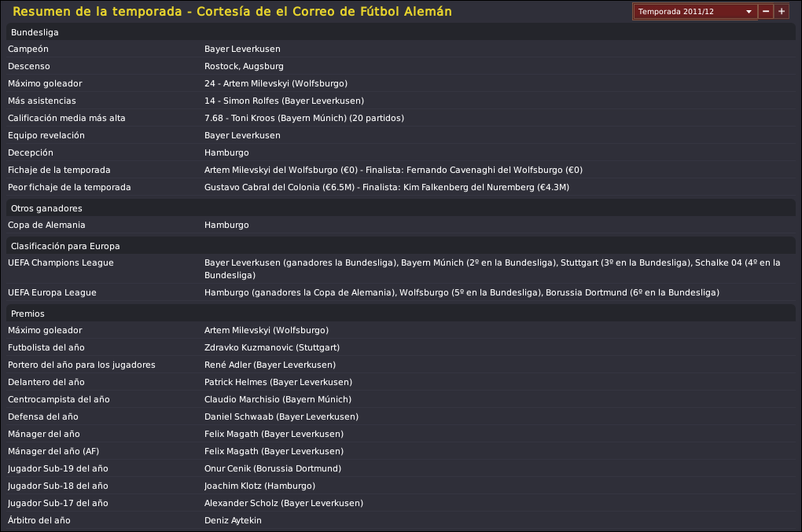Open the Temporada 2011/12 season dropdown
Viewport: 802px width, 532px height.
tap(695, 11)
